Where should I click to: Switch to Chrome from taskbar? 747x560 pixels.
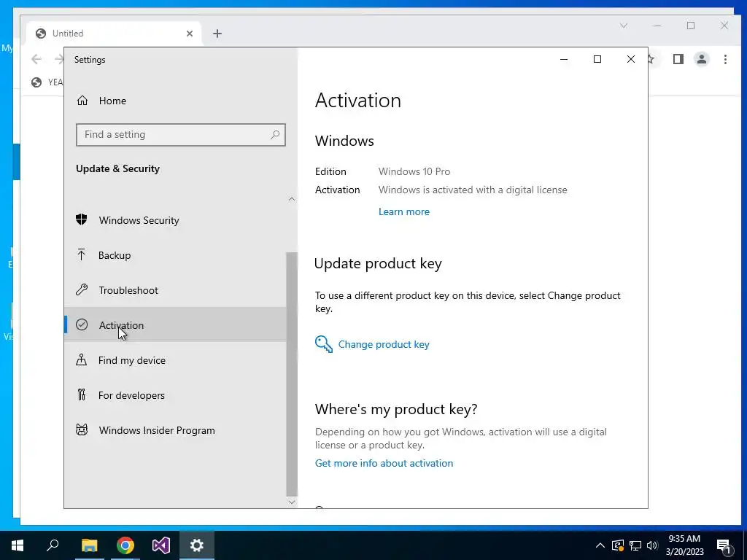coord(125,545)
